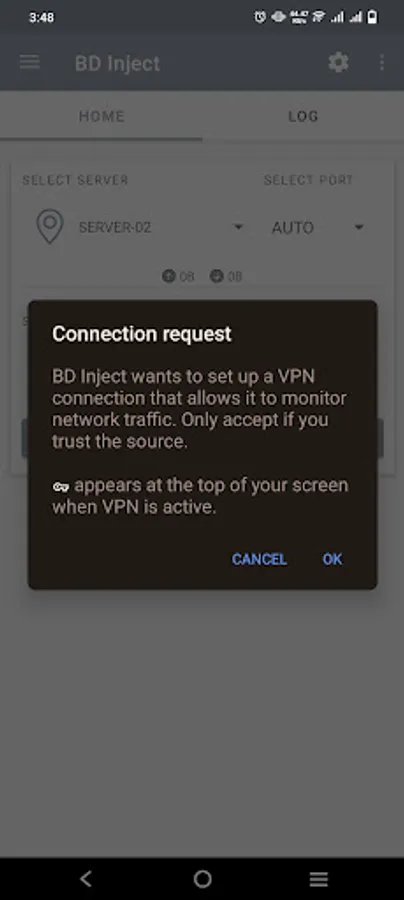Tap the Android back navigation button
This screenshot has width=404, height=900.
coord(86,878)
